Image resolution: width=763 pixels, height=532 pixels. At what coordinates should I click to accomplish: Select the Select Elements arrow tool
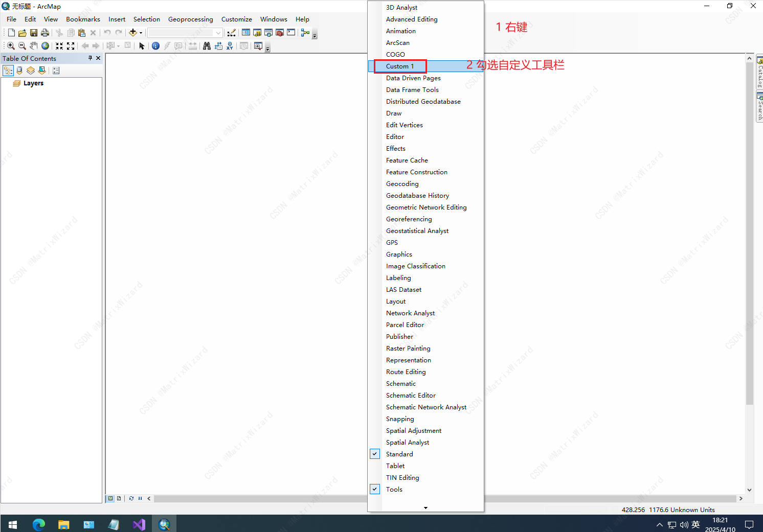pyautogui.click(x=142, y=46)
